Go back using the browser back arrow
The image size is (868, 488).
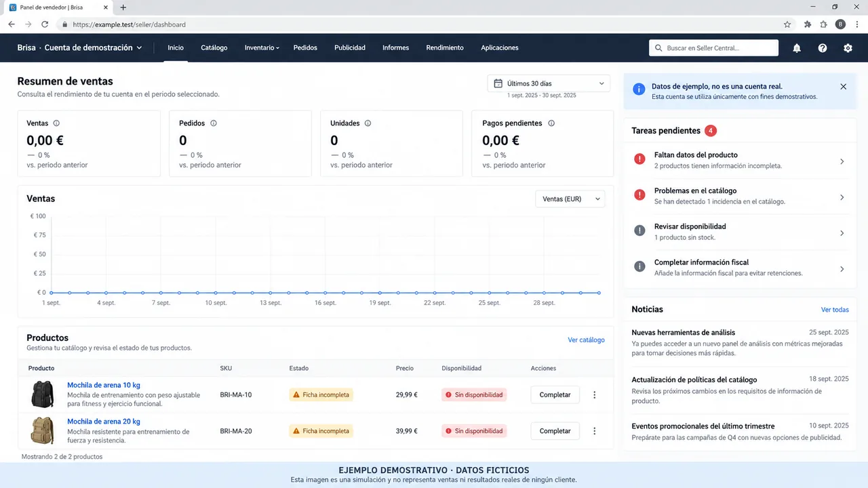[12, 24]
